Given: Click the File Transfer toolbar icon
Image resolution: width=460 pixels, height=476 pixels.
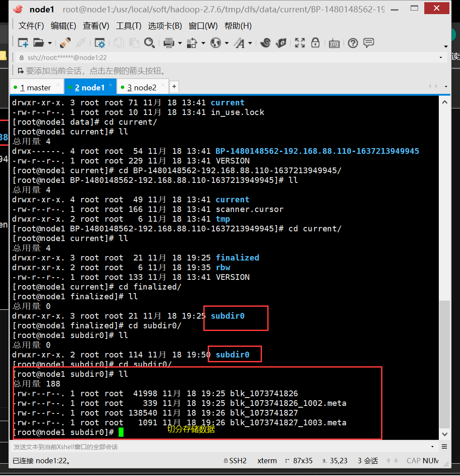Looking at the screenshot, I should [x=192, y=43].
